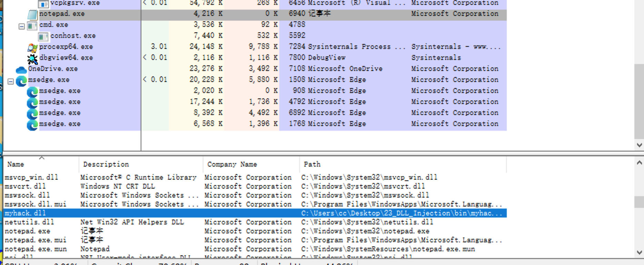The width and height of the screenshot is (644, 265).
Task: Click the procexp64.exe process icon
Action: 32,47
